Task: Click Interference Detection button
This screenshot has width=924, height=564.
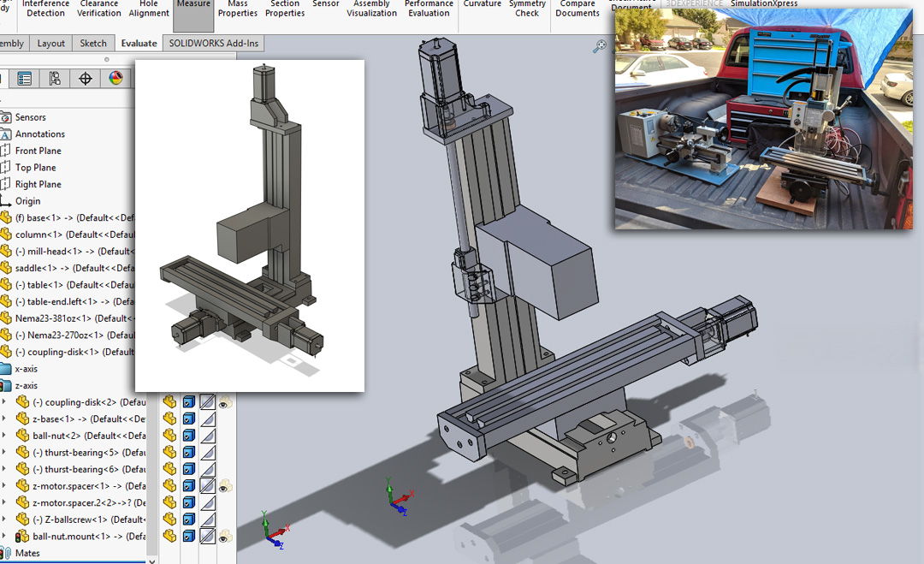Action: pos(45,9)
